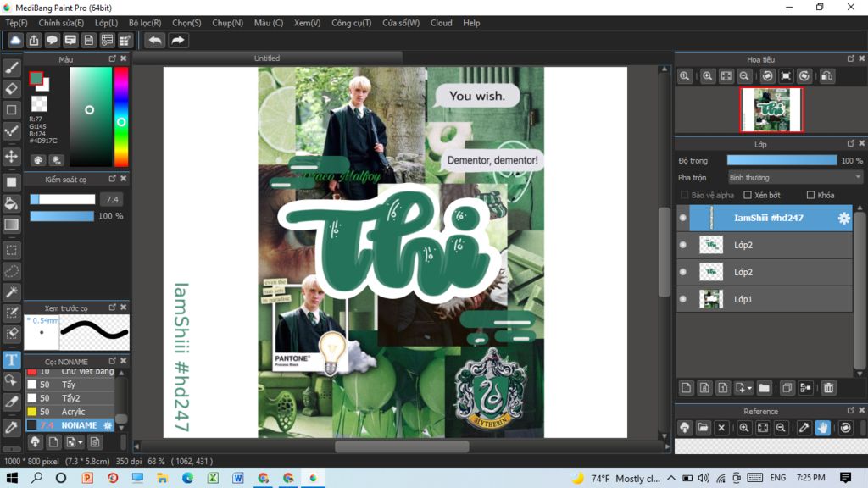868x488 pixels.
Task: Pick a hue on rainbow strip
Action: coord(121,116)
